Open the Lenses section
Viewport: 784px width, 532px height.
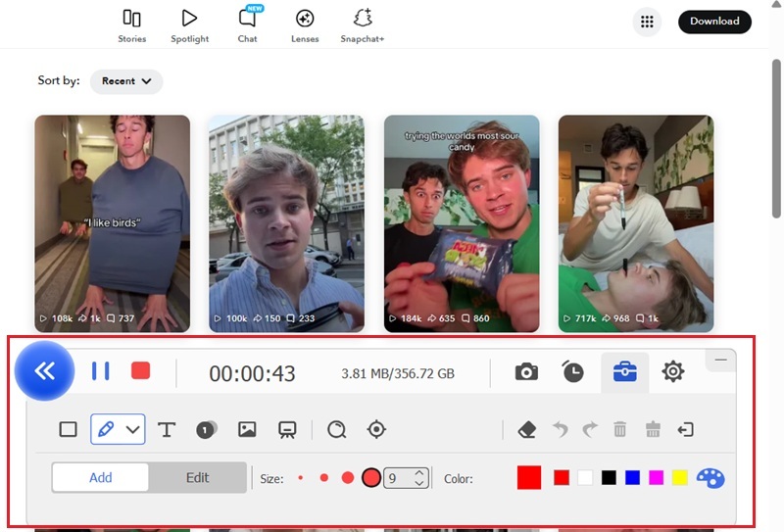tap(305, 26)
